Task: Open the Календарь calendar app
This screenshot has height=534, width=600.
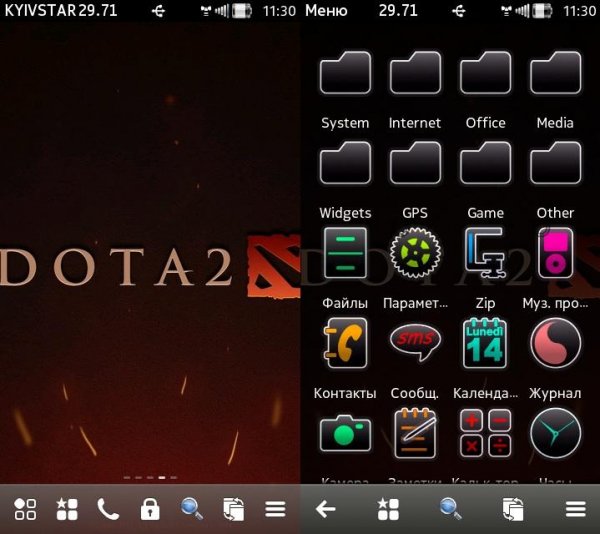Action: 485,343
